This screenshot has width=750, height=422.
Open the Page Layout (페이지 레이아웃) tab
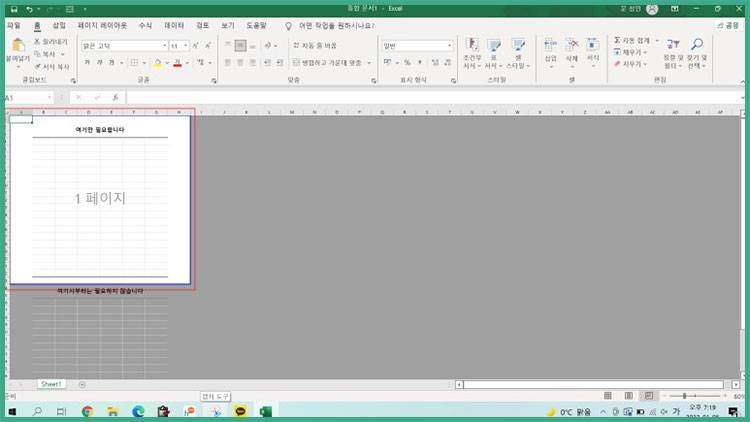tap(102, 25)
